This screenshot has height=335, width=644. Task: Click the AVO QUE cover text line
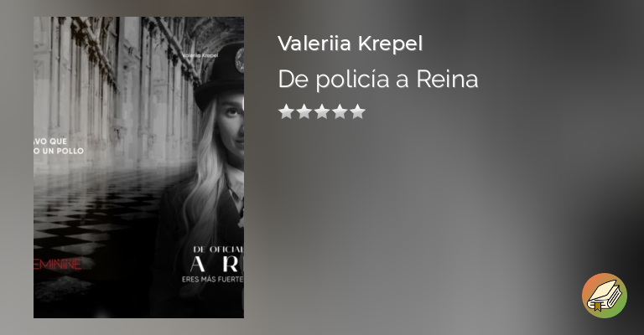pyautogui.click(x=50, y=142)
